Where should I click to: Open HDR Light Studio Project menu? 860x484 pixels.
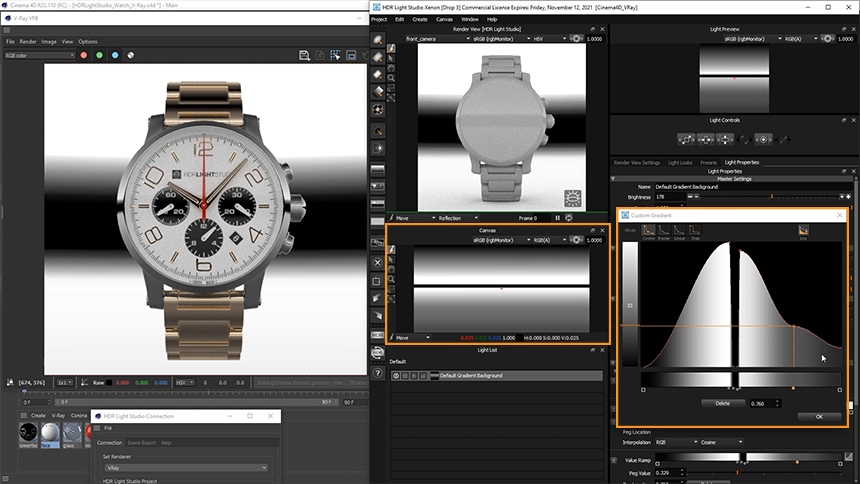tap(379, 19)
